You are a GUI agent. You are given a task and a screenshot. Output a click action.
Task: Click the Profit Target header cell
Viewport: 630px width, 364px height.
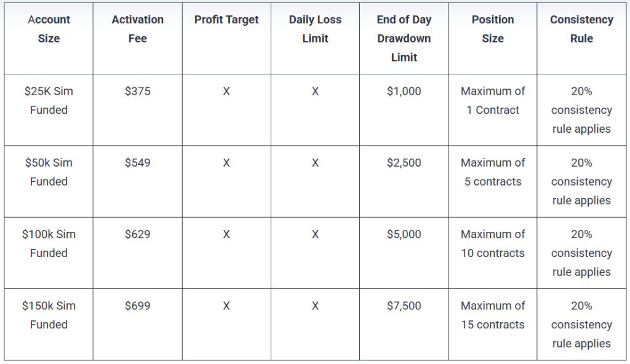(x=226, y=20)
